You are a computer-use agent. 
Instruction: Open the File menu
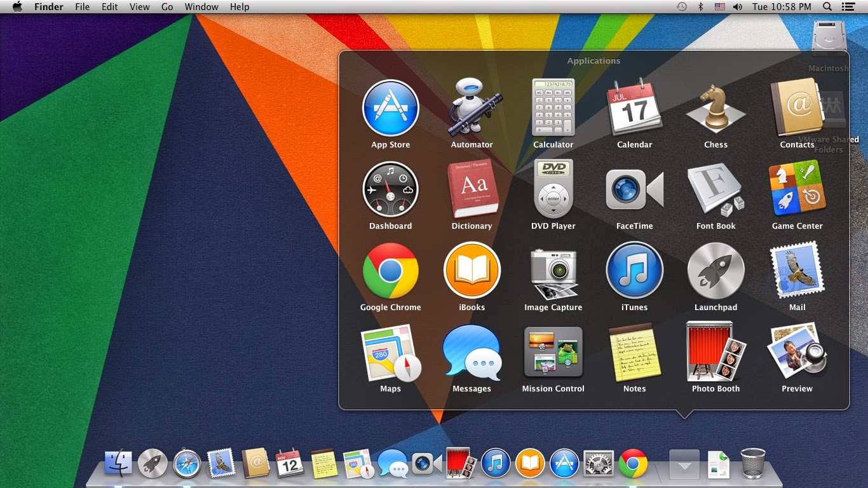[83, 7]
